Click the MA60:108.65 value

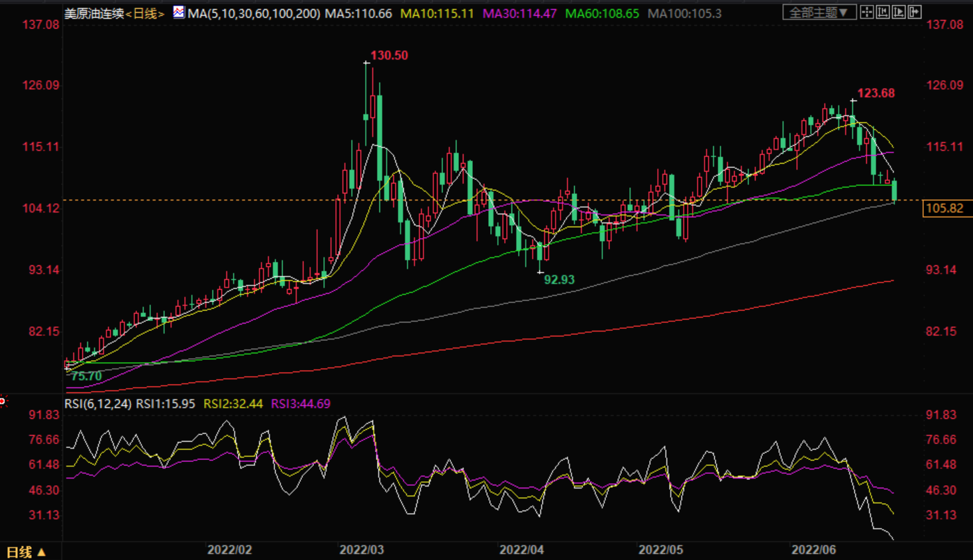pos(602,13)
